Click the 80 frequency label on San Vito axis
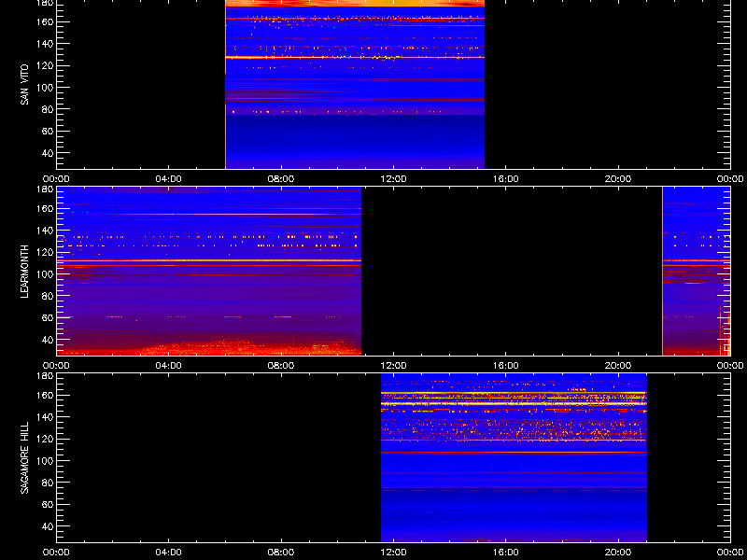 click(46, 109)
